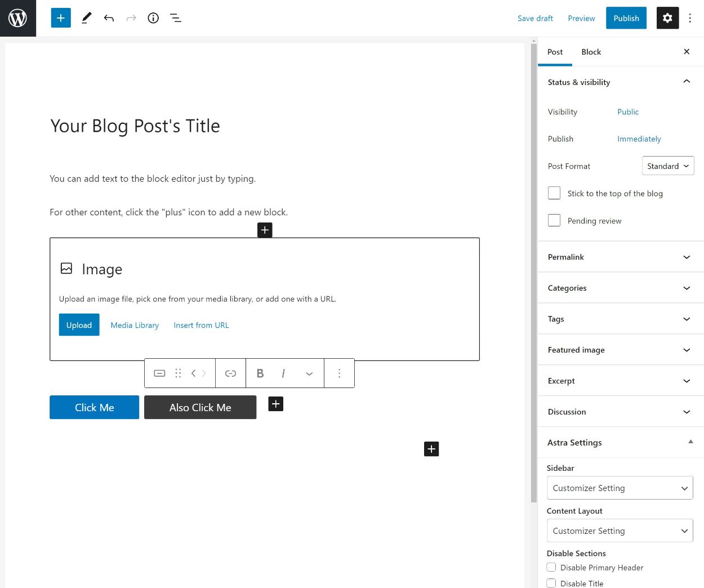Expand the Discussion panel
The image size is (704, 588).
pos(621,412)
